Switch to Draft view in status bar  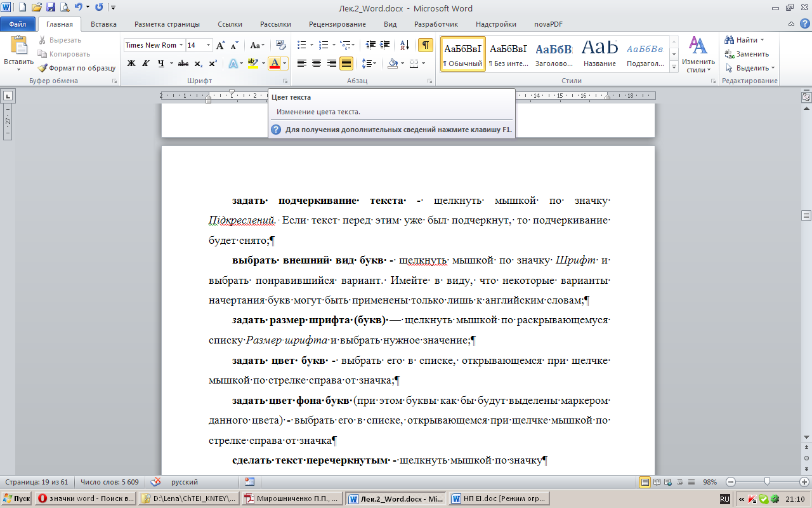pos(691,482)
